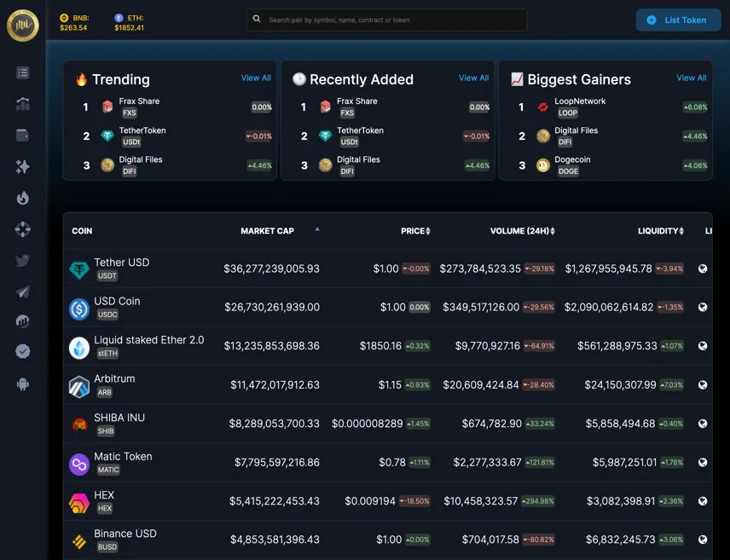730x560 pixels.
Task: Sort the table by Liquidity
Action: coord(661,231)
